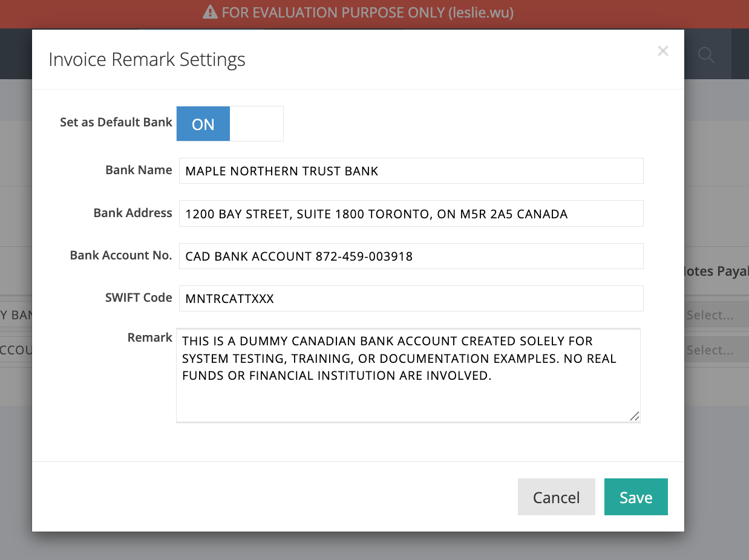Open the lower Select... dropdown behind the dialog
This screenshot has width=749, height=560.
pos(716,350)
